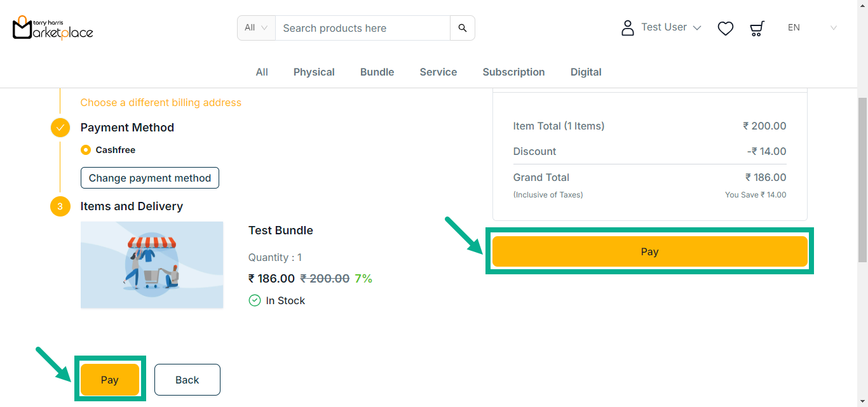Click the Test User profile icon
The image size is (868, 407).
(x=628, y=28)
